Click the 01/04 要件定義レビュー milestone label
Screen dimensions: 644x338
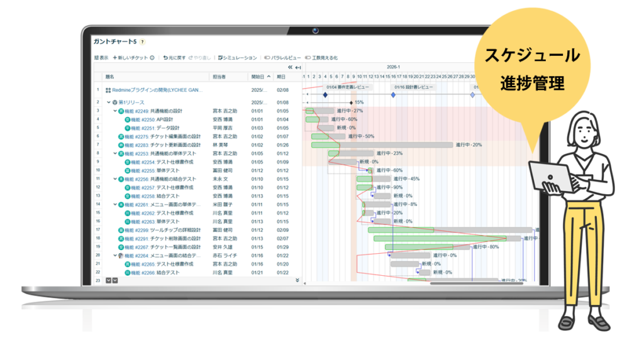347,87
